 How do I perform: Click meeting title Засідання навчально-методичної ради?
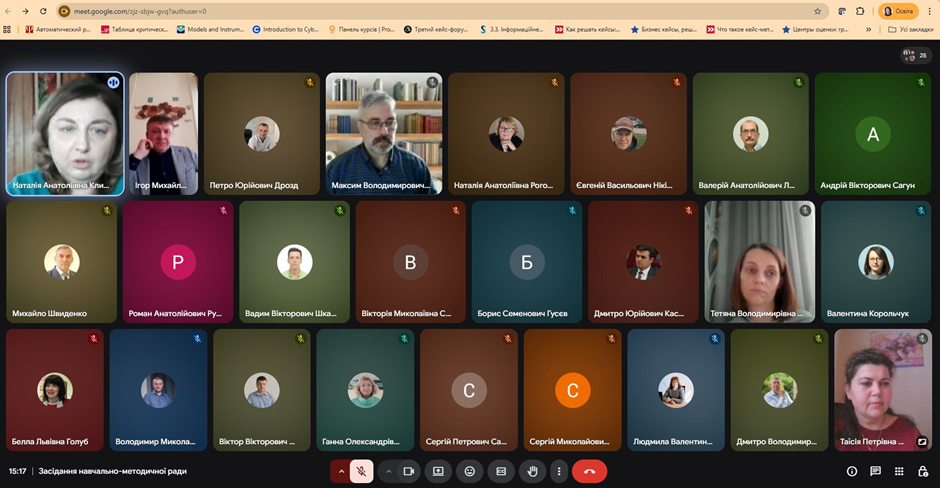click(x=113, y=471)
